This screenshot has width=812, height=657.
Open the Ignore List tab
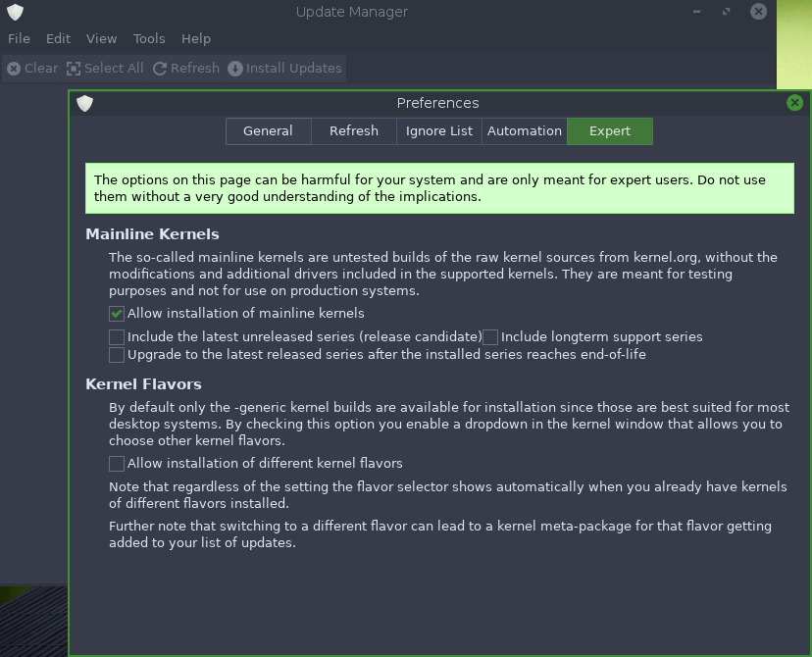tap(439, 131)
